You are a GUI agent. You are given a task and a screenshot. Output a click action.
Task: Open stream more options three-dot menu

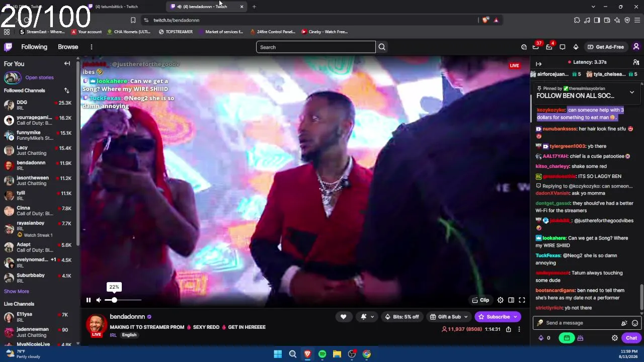click(x=519, y=329)
